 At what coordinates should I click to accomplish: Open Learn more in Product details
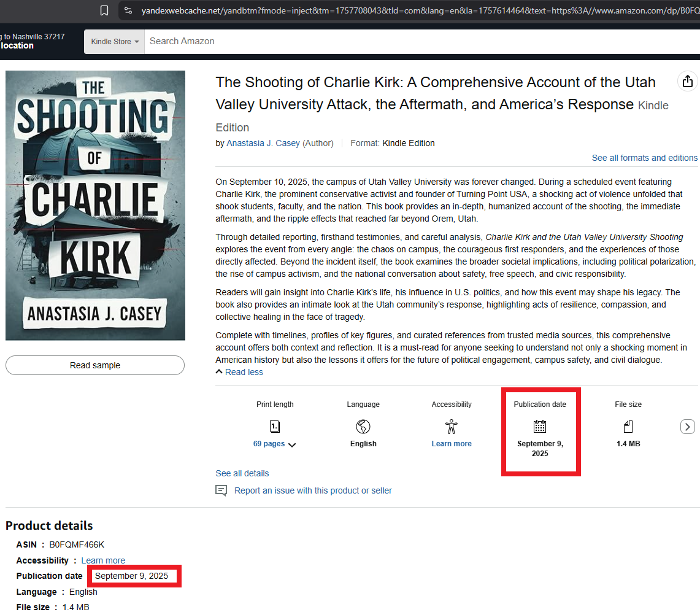click(103, 560)
